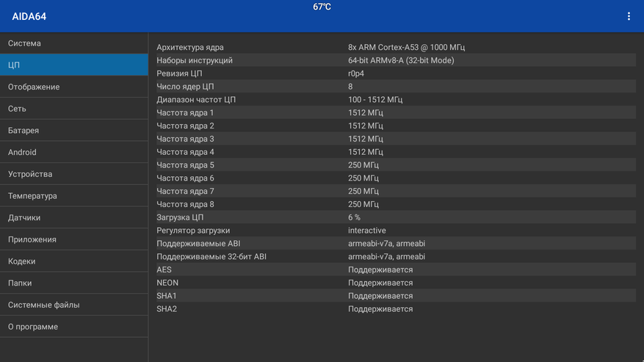Click the Загрузка ЦП row
The width and height of the screenshot is (644, 362).
click(396, 217)
